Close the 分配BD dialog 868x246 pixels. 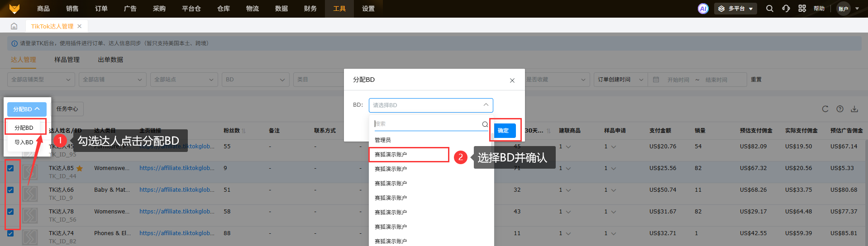pyautogui.click(x=512, y=80)
